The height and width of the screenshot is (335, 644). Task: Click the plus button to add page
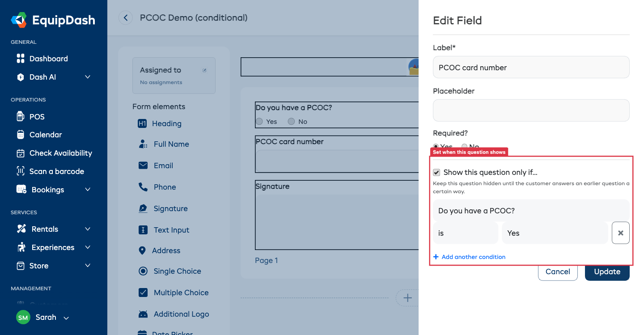pos(407,298)
